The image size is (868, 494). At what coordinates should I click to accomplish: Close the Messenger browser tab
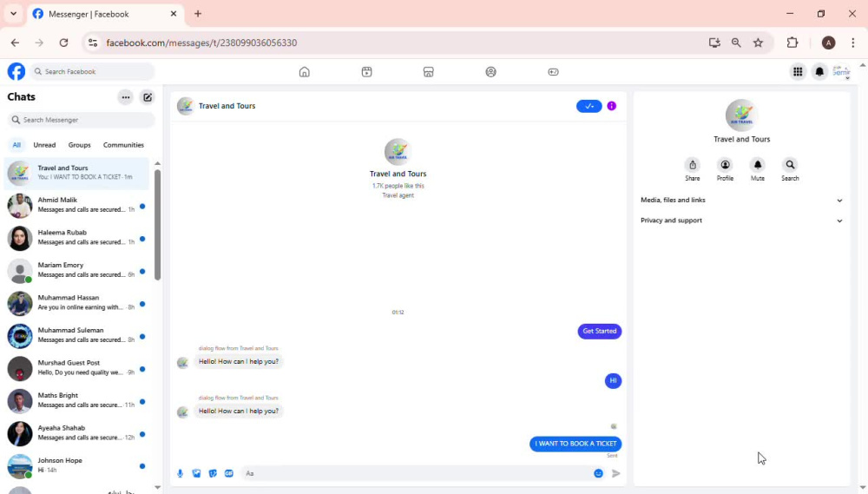point(174,14)
